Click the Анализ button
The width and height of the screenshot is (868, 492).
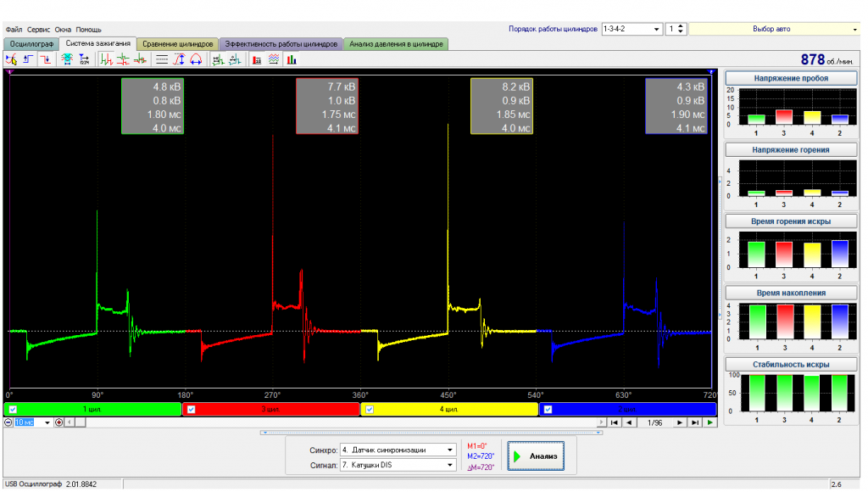tap(536, 456)
